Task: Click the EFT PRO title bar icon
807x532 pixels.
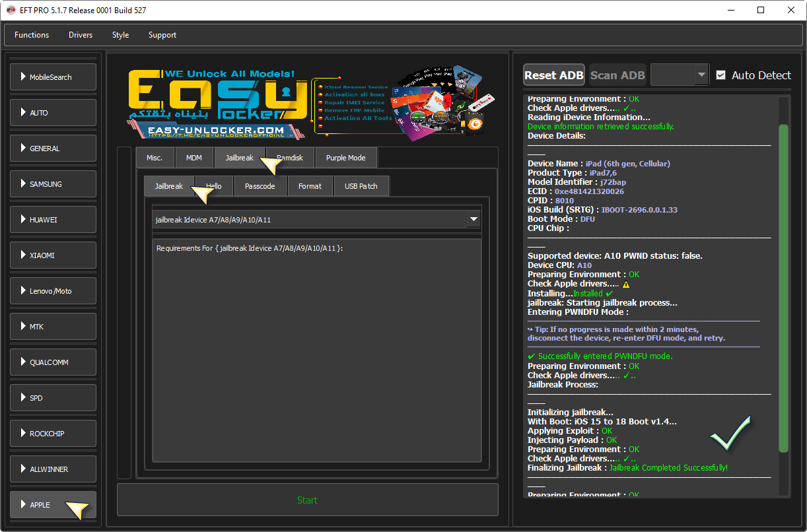Action: pos(11,10)
